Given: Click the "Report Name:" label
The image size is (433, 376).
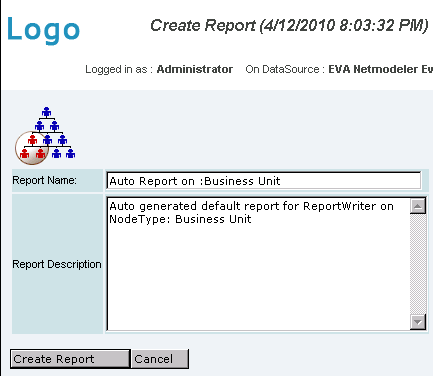Looking at the screenshot, I should [x=44, y=180].
